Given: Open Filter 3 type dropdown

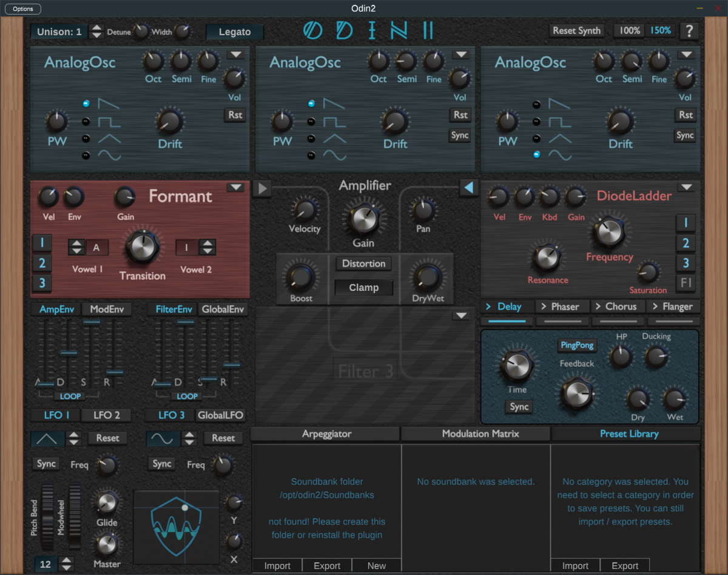Looking at the screenshot, I should (x=462, y=315).
